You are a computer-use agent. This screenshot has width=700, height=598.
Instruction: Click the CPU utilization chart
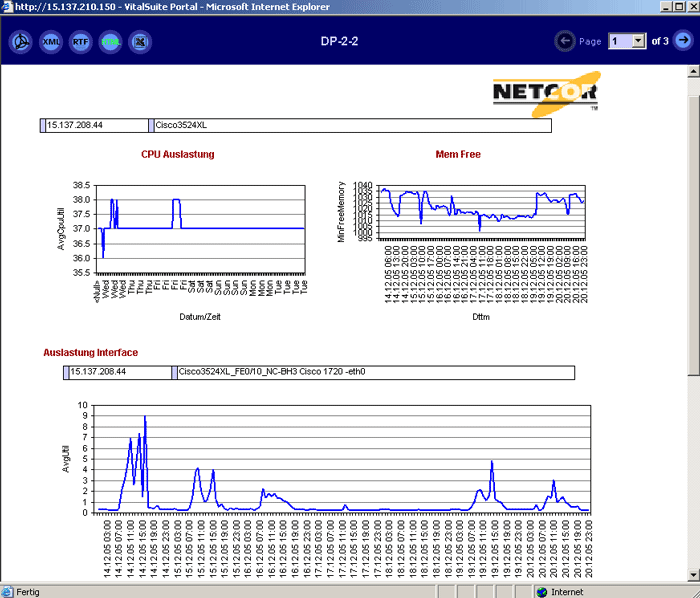[x=201, y=228]
